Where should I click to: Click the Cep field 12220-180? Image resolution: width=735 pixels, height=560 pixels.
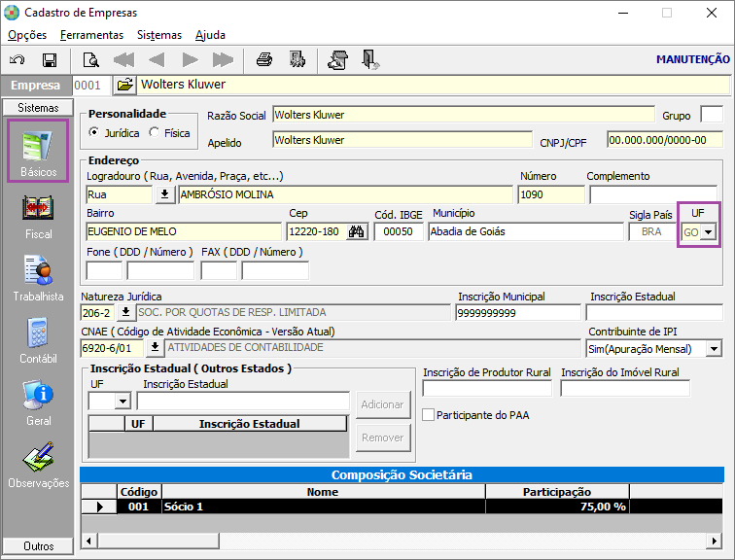(x=317, y=231)
